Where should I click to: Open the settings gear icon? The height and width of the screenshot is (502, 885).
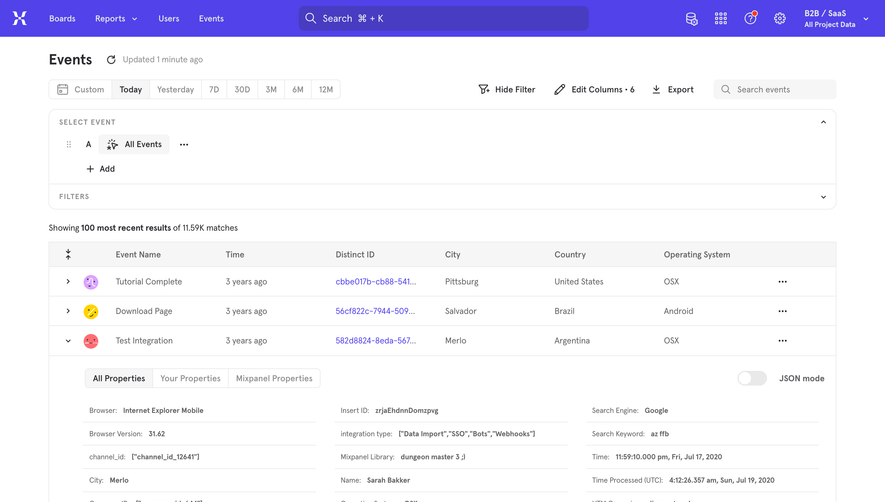point(779,19)
